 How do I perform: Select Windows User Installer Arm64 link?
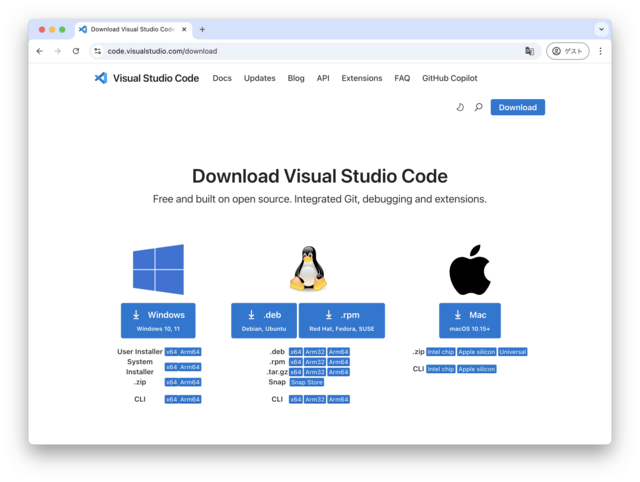click(x=190, y=352)
